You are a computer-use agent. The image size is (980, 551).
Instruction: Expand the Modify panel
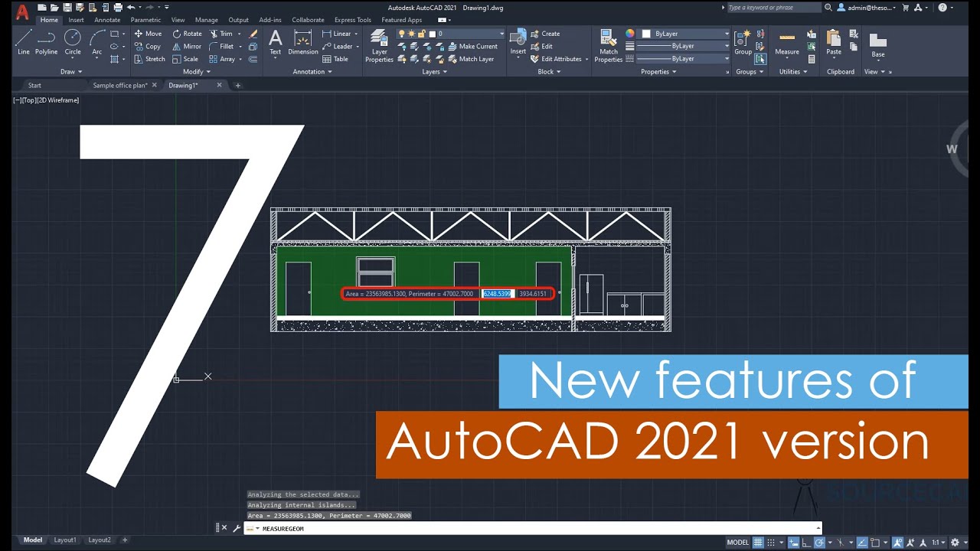click(x=196, y=72)
